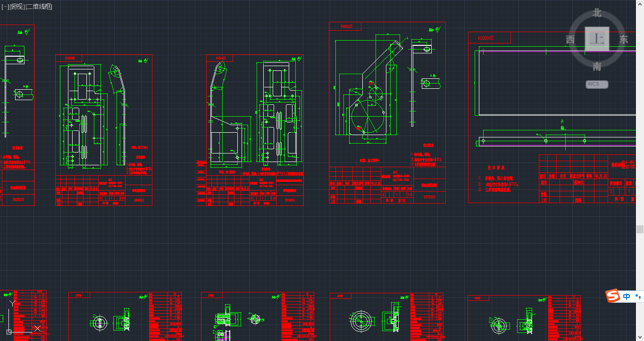Click the UCS origin icon in the viewport corner
Image resolution: width=644 pixels, height=341 pixels.
point(9,332)
